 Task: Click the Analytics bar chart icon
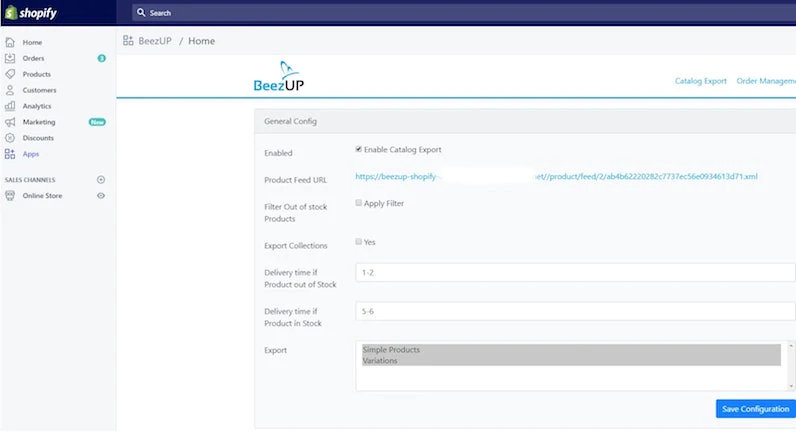click(x=10, y=106)
